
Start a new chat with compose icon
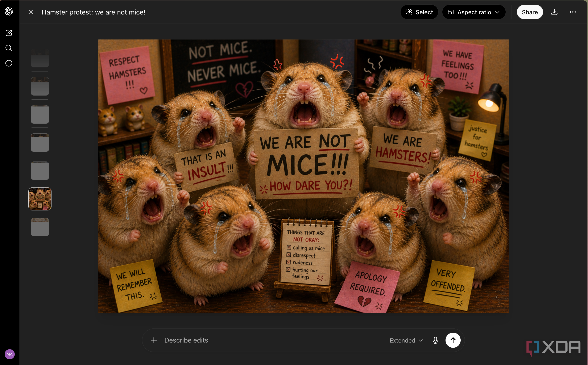pos(9,33)
